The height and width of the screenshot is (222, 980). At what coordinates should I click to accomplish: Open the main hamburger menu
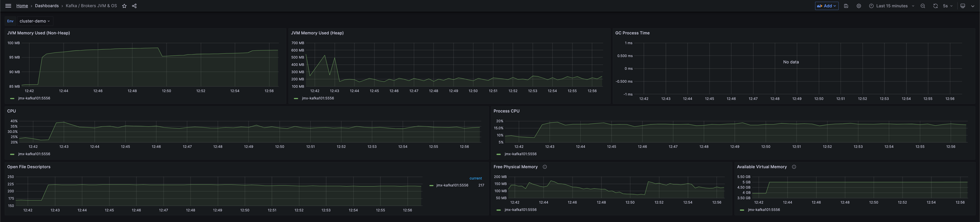coord(8,6)
